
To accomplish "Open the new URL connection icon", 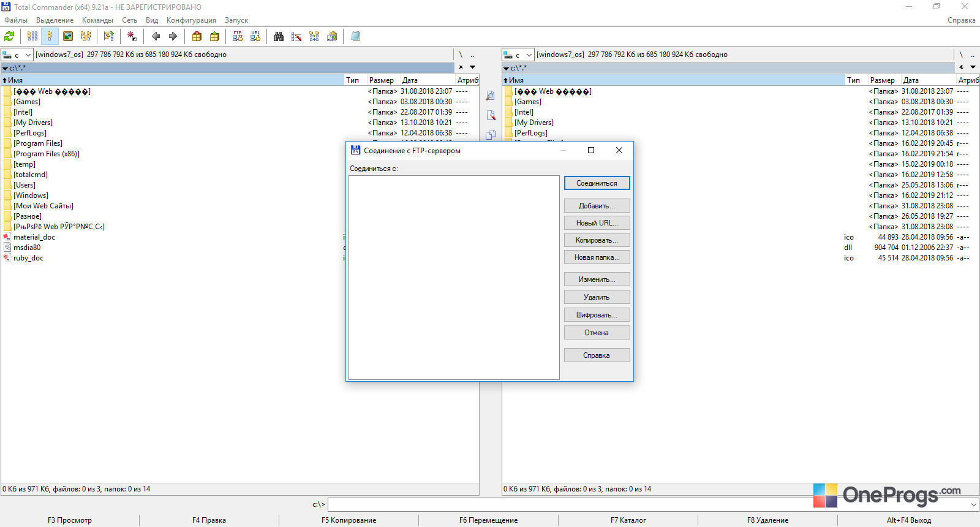I will (255, 36).
